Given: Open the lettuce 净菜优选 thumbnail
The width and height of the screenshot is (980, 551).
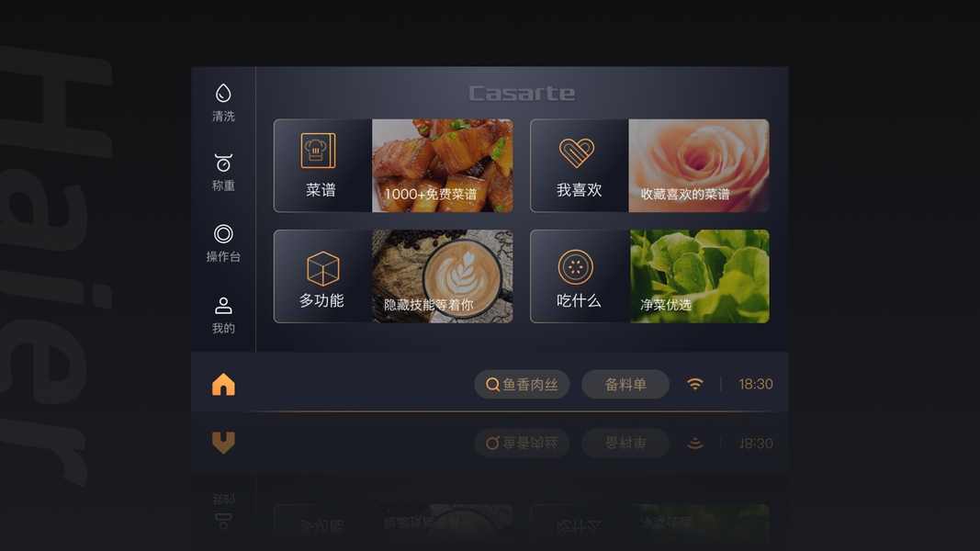Looking at the screenshot, I should coord(699,276).
